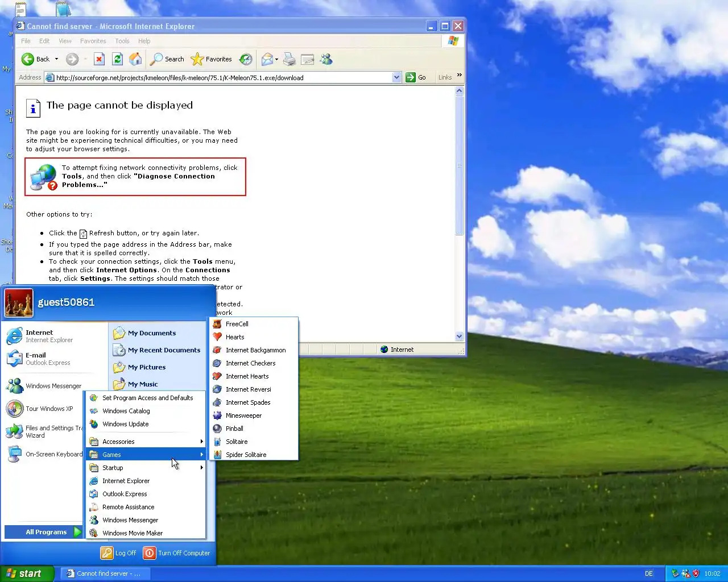Image resolution: width=728 pixels, height=582 pixels.
Task: Open the Tools menu in Internet Explorer
Action: [122, 41]
